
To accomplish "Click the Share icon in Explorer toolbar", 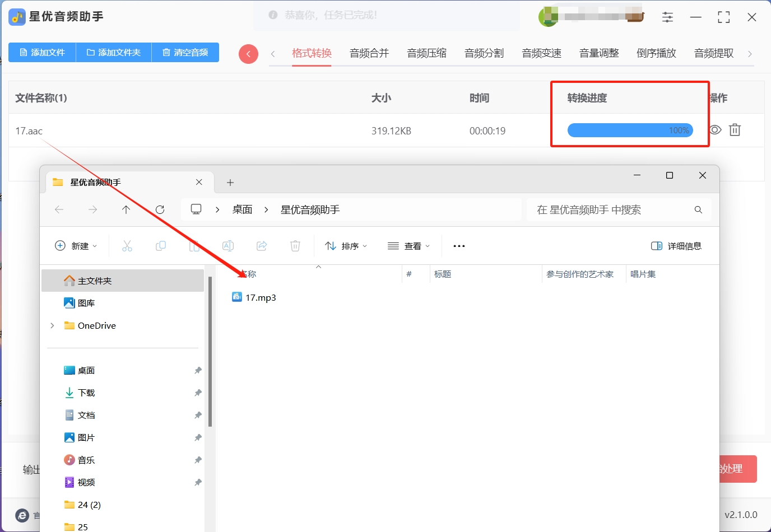I will (x=262, y=246).
